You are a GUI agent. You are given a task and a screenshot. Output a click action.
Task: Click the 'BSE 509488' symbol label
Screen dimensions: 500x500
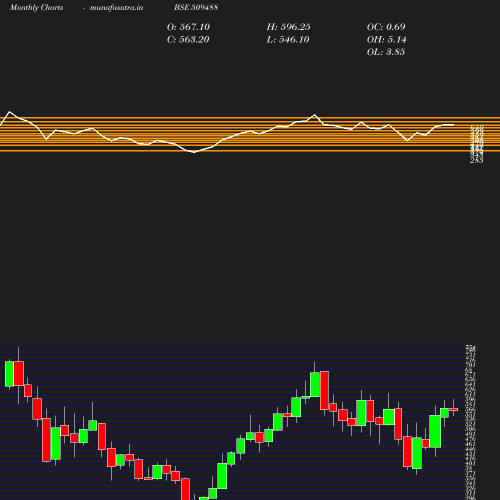(196, 7)
